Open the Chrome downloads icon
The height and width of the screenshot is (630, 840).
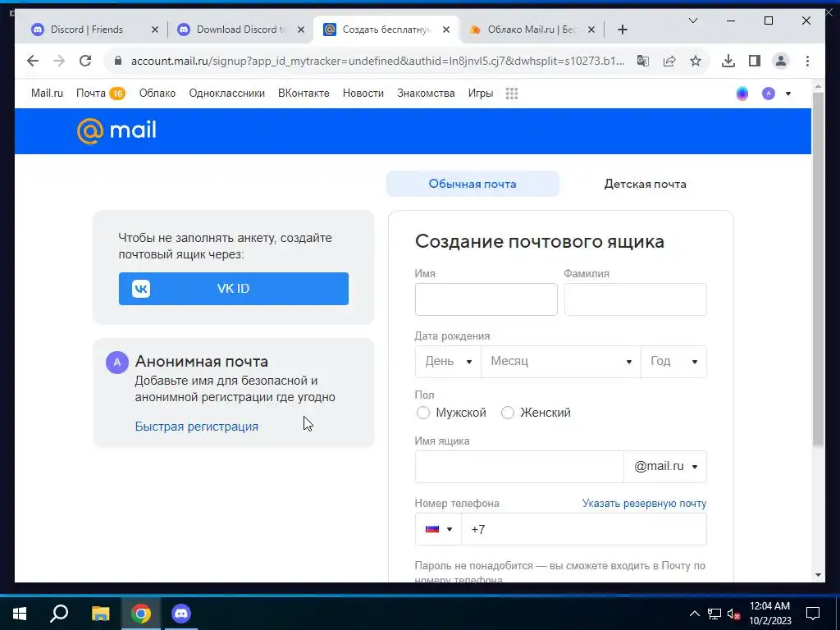point(728,61)
